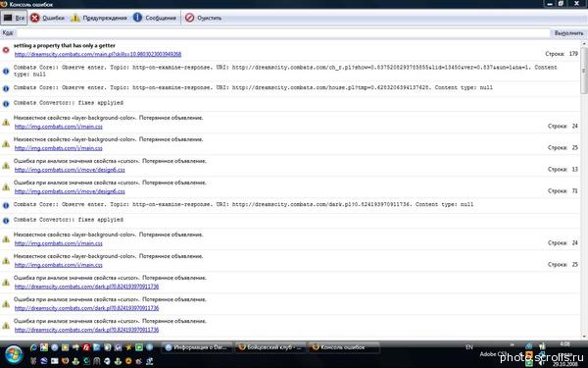
Task: Launch Internet Explorer from quick launch
Action: (33, 347)
